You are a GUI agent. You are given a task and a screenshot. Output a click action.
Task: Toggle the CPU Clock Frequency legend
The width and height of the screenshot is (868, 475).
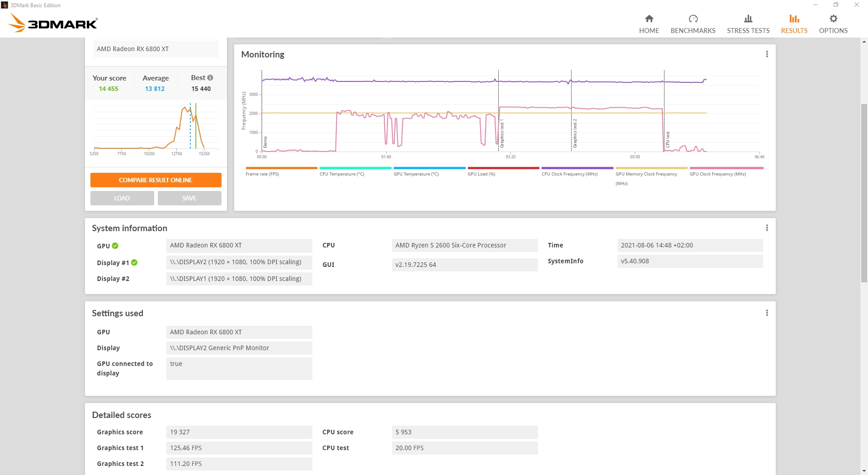[x=577, y=171]
